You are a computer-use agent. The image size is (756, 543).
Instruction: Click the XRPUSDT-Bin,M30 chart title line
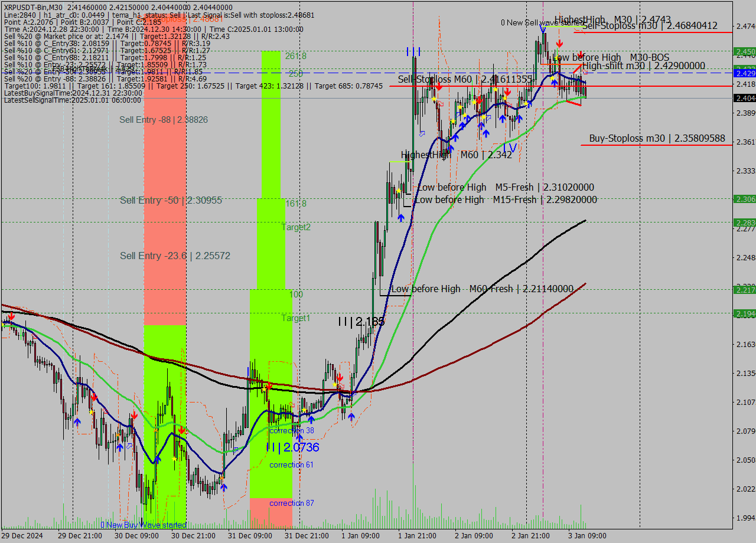[x=118, y=7]
